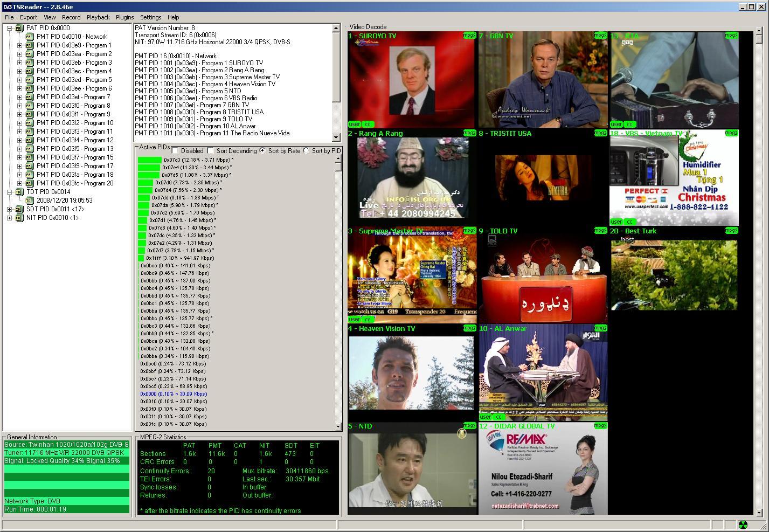This screenshot has height=532, width=769.
Task: Open the Help menu
Action: click(x=173, y=17)
